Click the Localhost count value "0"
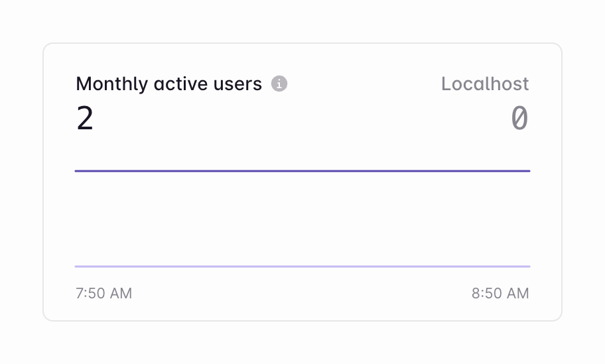This screenshot has height=364, width=605. 519,119
